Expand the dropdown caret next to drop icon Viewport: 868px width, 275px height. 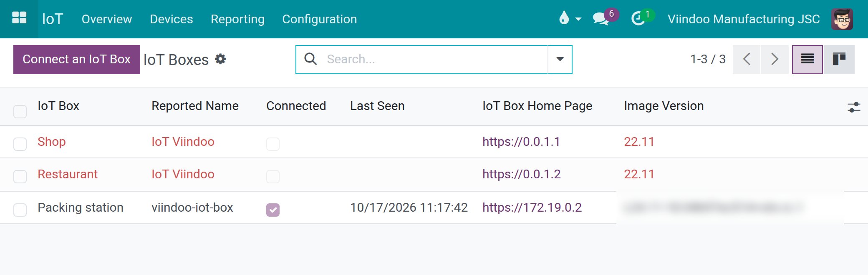pyautogui.click(x=578, y=19)
